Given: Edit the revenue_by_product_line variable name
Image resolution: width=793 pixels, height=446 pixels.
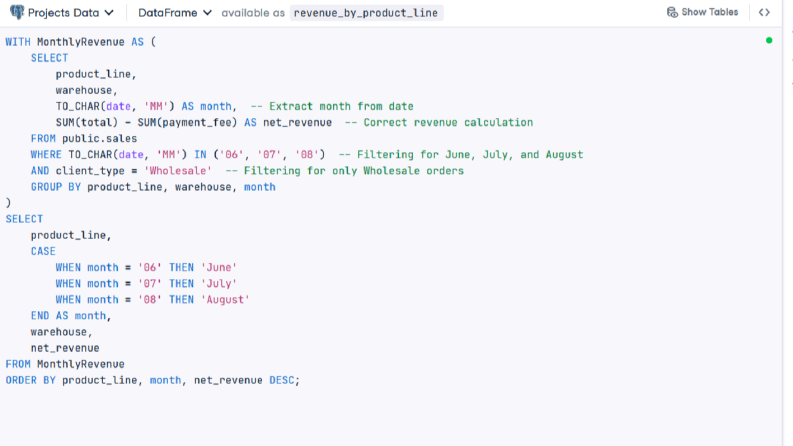Looking at the screenshot, I should point(366,13).
